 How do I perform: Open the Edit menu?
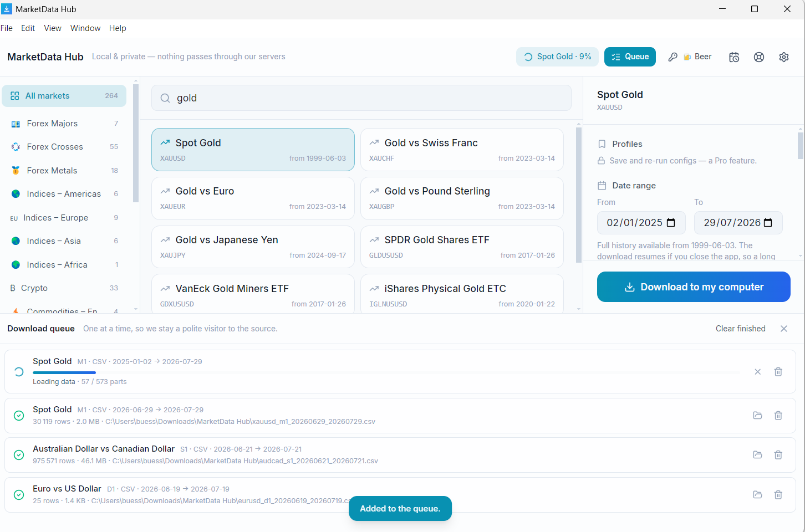(28, 28)
